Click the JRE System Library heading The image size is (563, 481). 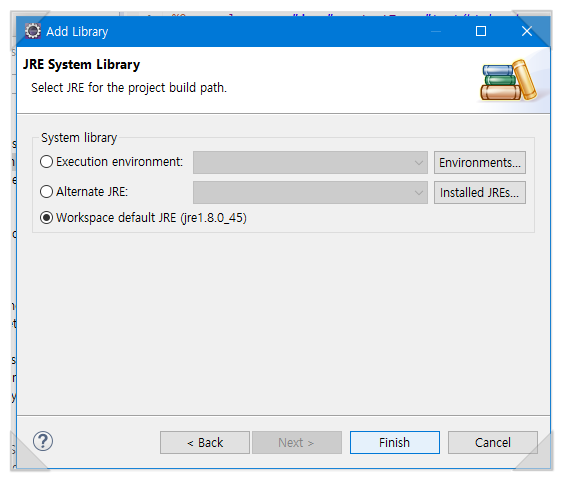coord(82,65)
